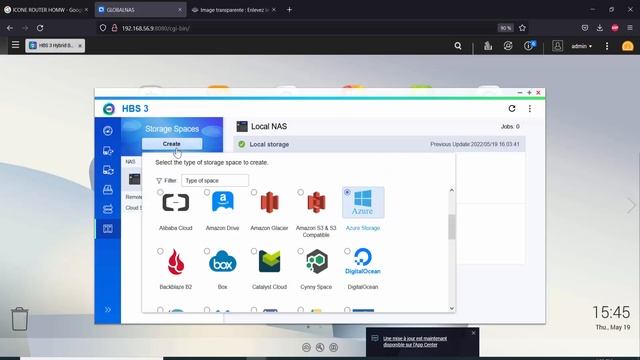Click the Type of space filter field
640x360 pixels.
pos(215,180)
